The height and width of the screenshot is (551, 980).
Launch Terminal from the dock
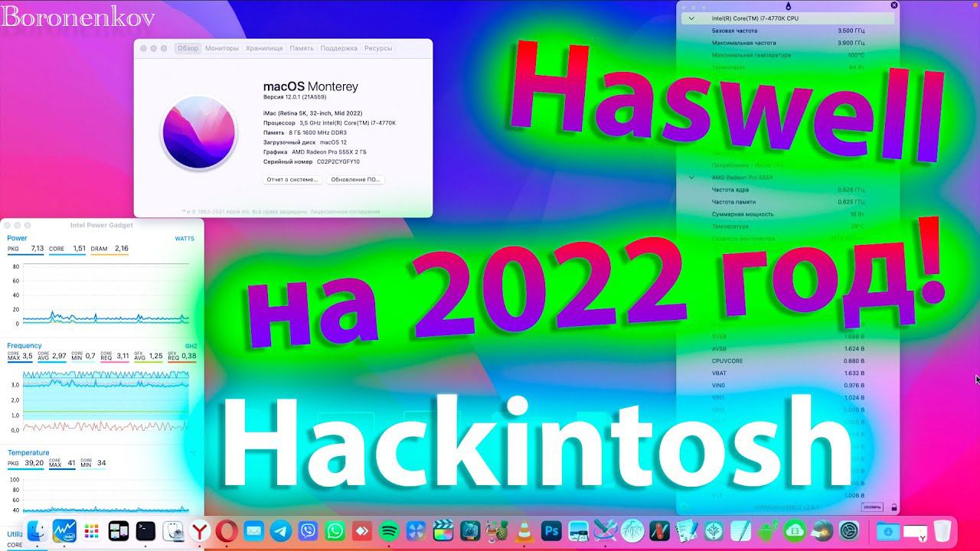tap(145, 531)
